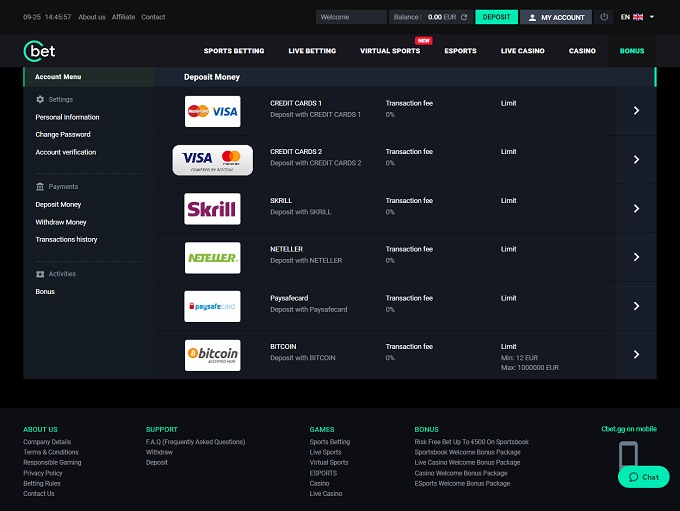Viewport: 680px width, 511px height.
Task: Click the mobile phone icon in footer
Action: coord(628,454)
